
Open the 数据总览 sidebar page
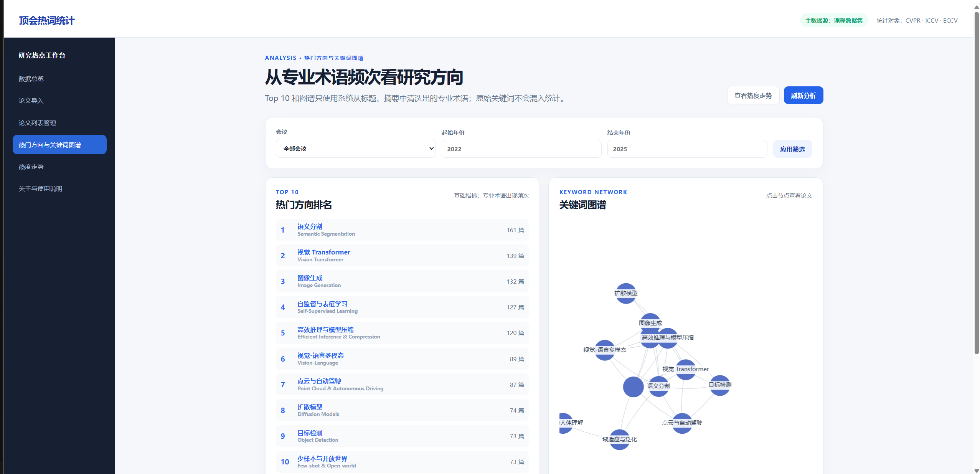click(x=59, y=79)
